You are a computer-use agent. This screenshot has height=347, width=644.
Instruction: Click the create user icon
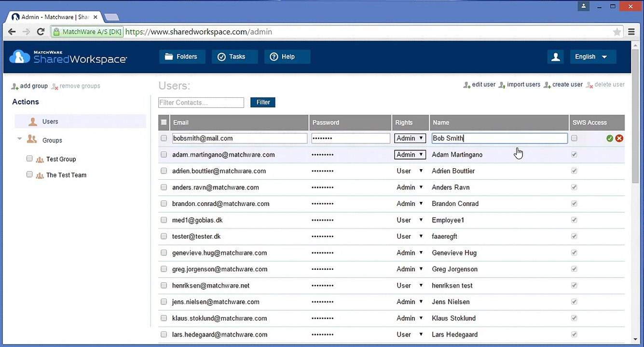(547, 85)
